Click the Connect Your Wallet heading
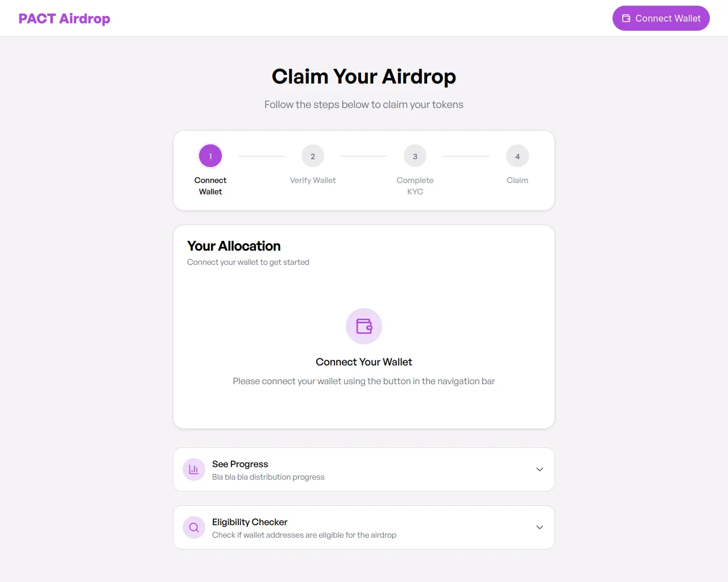This screenshot has height=582, width=728. (364, 362)
